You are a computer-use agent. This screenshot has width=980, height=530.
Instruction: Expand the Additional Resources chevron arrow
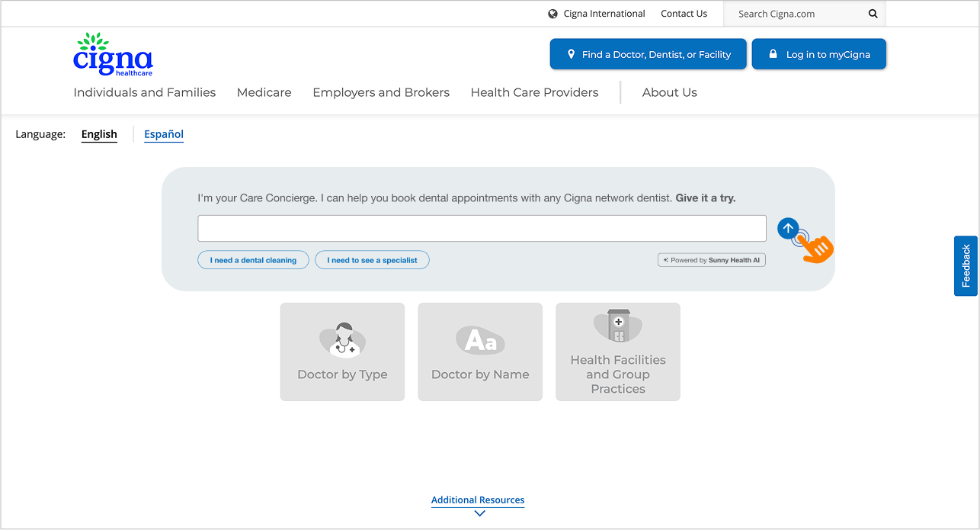[479, 513]
